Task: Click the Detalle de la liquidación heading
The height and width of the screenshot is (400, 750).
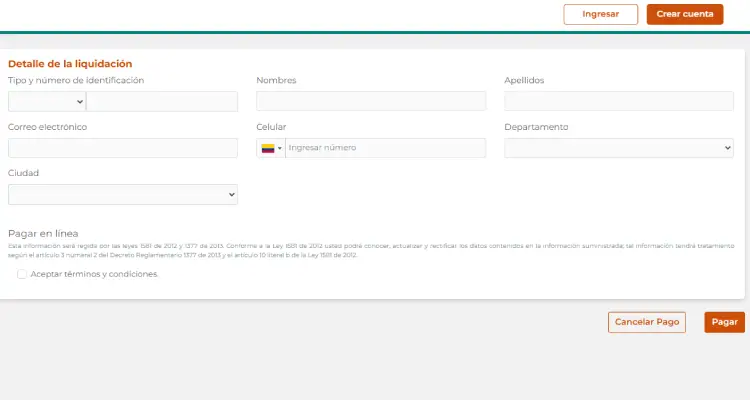Action: click(70, 63)
